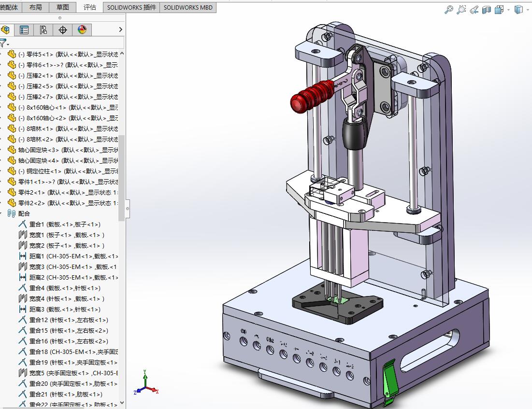The height and width of the screenshot is (409, 532).
Task: Click the part icon beside 轴心固定块<3>
Action: point(12,150)
